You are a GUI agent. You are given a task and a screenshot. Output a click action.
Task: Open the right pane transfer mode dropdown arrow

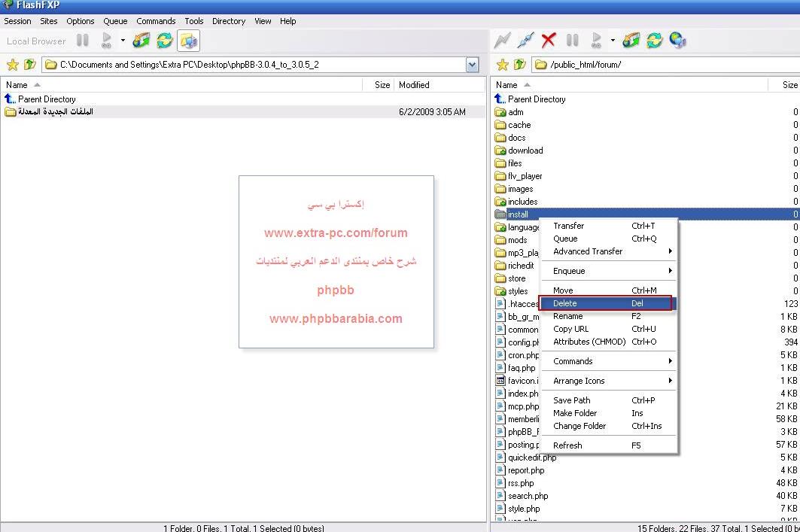click(x=613, y=41)
